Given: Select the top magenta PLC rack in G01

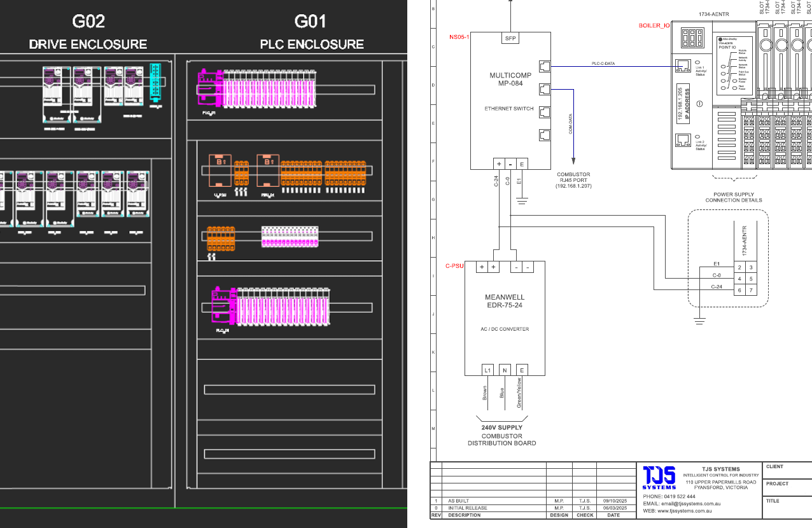Looking at the screenshot, I should click(256, 90).
